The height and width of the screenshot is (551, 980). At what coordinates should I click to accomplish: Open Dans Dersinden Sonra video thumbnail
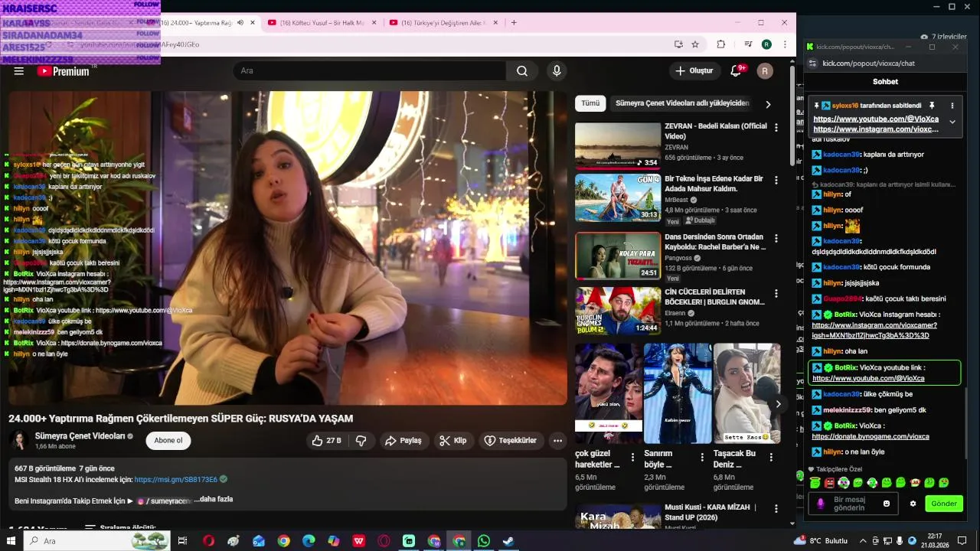tap(618, 256)
